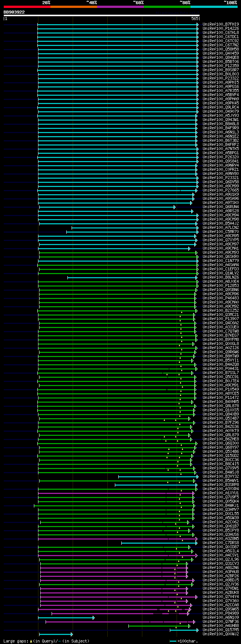Screen dimensions: 241x644
Task: Click the red ~20% identity legend segment
Action: 27,7
